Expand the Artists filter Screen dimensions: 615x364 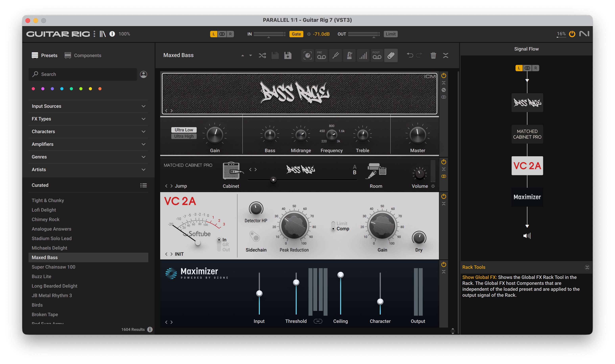[x=88, y=170]
